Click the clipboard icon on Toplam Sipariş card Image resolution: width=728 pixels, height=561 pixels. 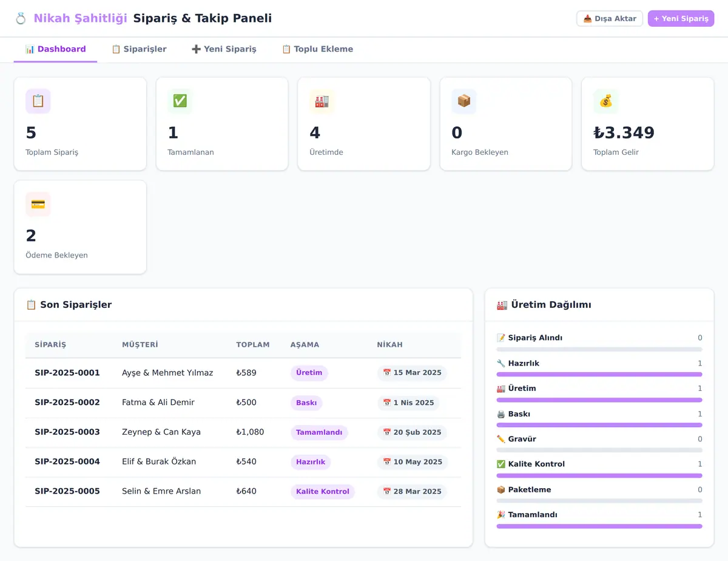coord(38,101)
